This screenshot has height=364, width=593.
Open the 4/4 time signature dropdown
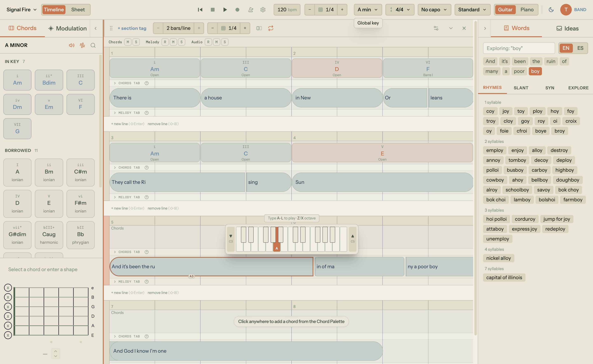tap(400, 10)
